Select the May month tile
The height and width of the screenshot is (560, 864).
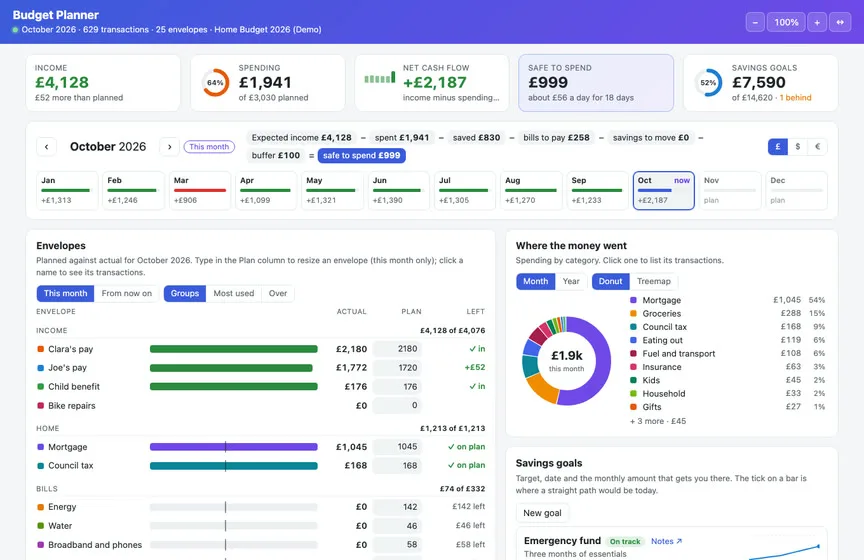(332, 190)
